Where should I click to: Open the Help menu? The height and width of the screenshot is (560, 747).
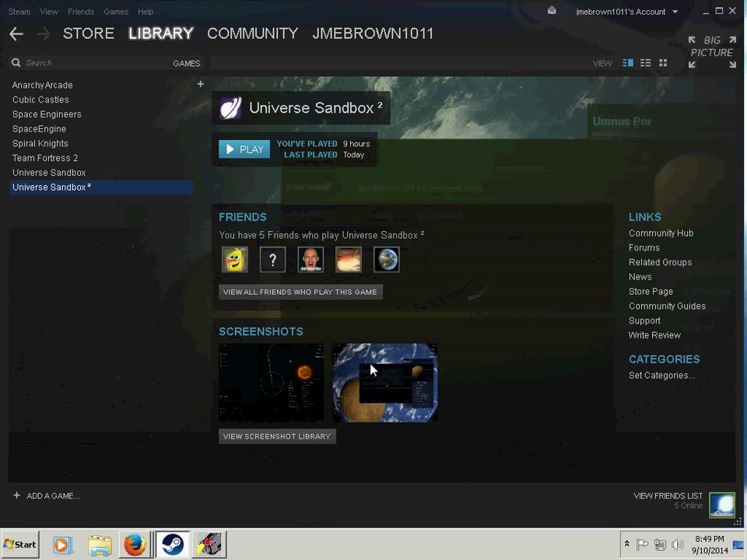[146, 12]
